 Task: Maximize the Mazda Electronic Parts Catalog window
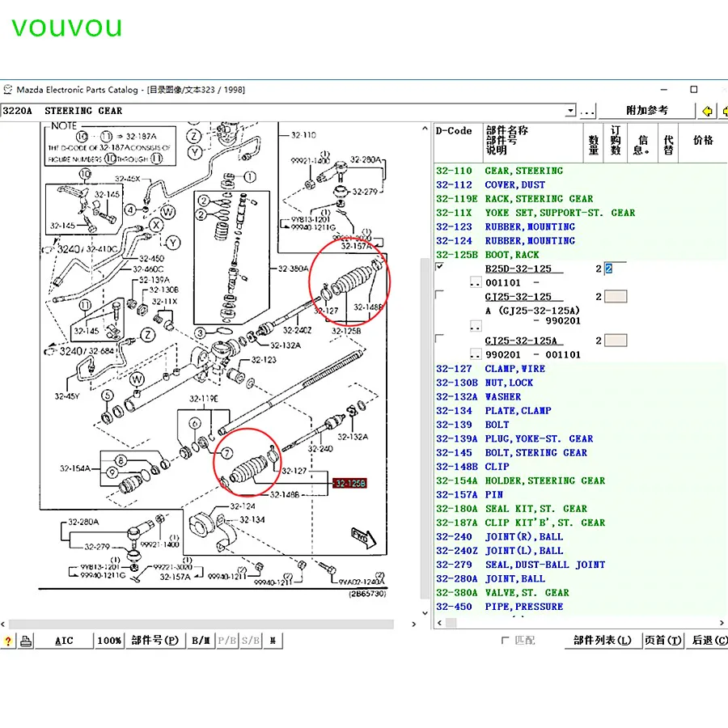click(694, 89)
